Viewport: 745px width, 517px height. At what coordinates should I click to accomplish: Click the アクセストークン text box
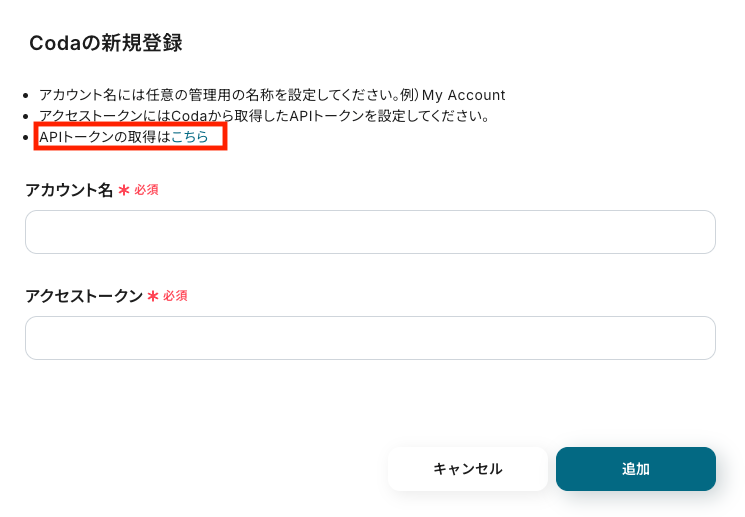(x=370, y=338)
